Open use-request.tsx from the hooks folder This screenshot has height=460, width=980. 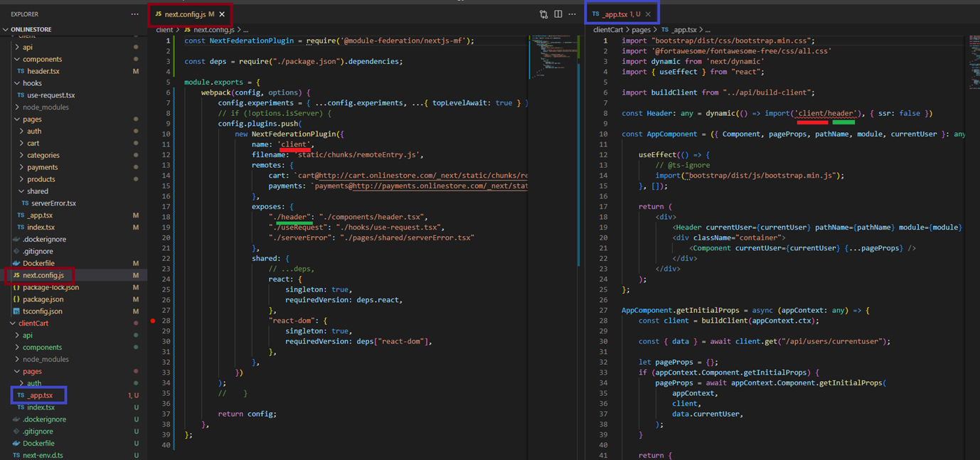[x=50, y=95]
